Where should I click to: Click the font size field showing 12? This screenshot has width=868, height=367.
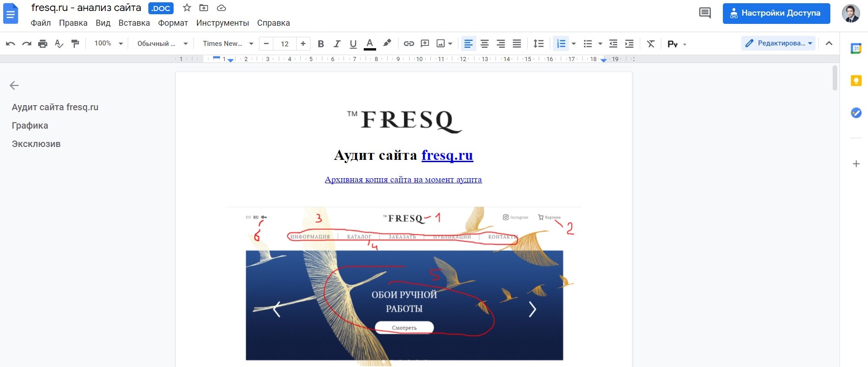tap(285, 44)
